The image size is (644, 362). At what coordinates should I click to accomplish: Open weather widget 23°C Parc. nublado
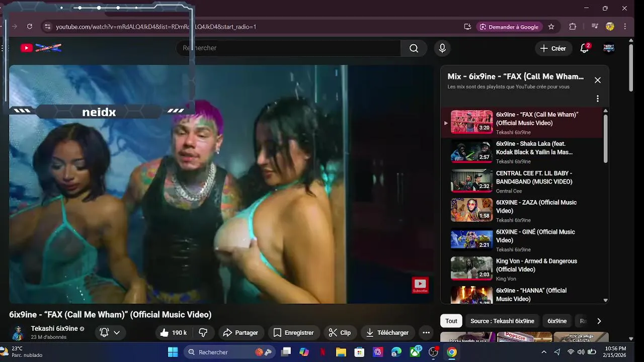23,352
